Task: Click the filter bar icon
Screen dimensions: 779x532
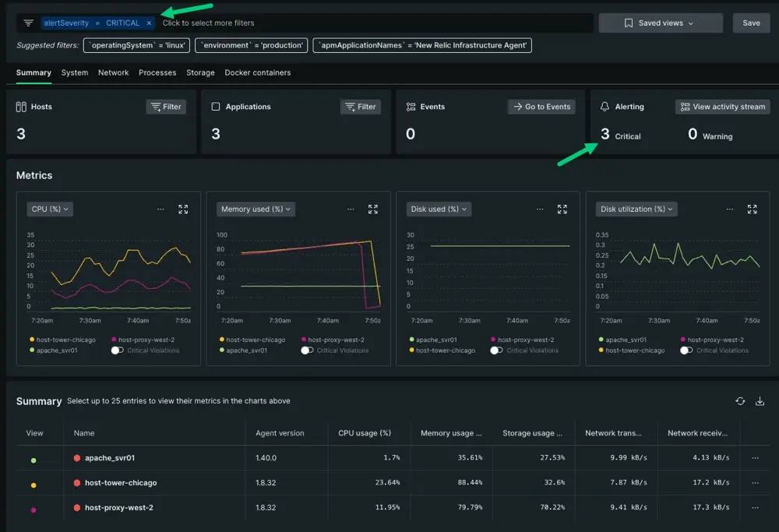Action: point(28,23)
